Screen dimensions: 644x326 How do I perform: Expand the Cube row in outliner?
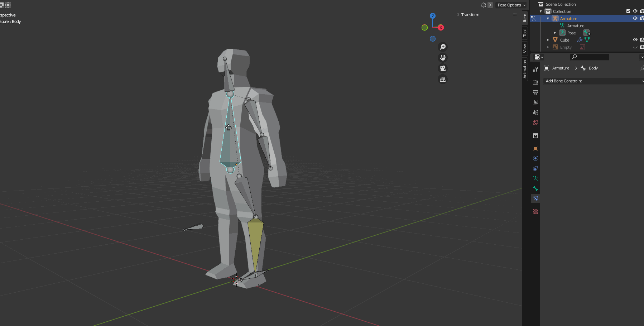pos(548,40)
